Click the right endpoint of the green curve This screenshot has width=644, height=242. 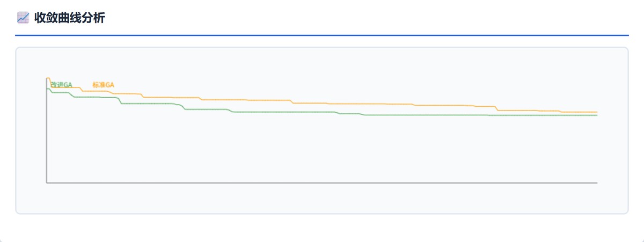597,115
